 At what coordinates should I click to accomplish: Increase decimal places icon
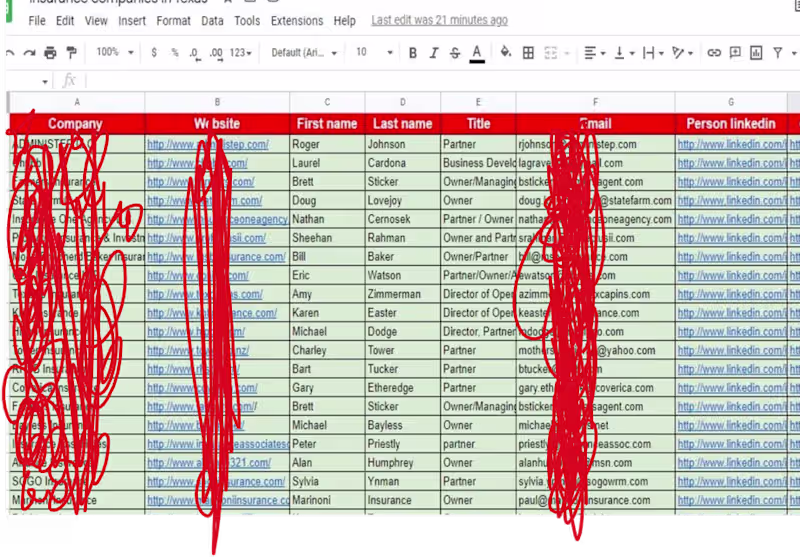point(216,53)
